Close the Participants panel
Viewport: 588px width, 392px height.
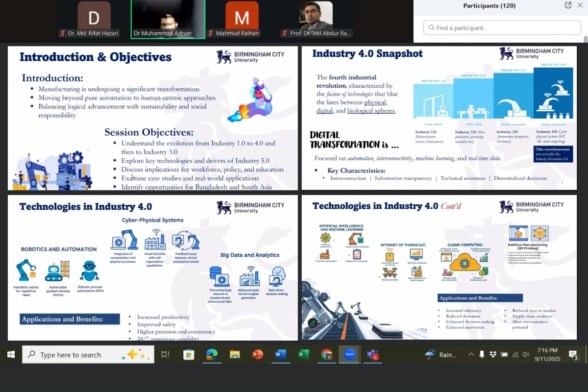coord(580,5)
